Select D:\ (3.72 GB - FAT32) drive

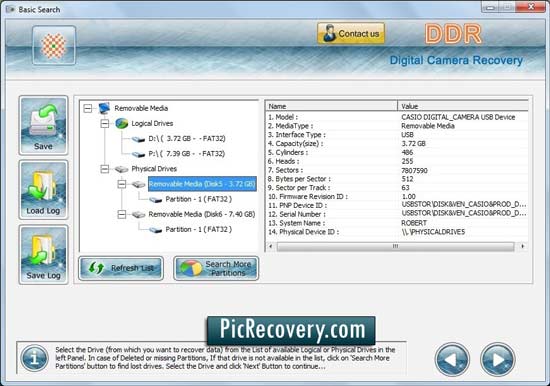(x=187, y=139)
